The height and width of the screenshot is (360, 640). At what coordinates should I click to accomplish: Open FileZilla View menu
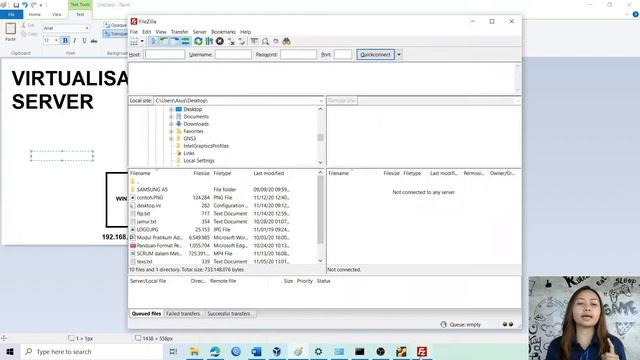(161, 32)
